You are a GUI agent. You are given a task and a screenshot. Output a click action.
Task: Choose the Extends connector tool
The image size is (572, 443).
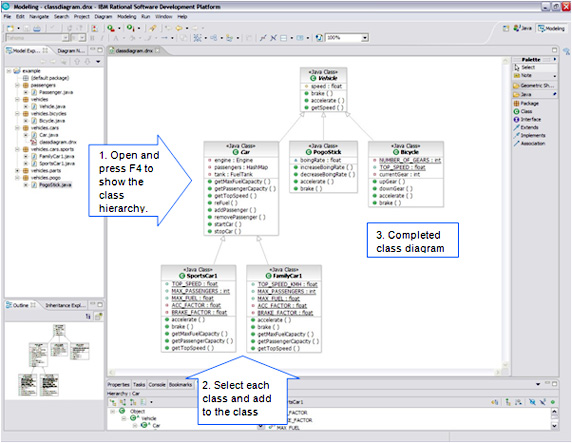[526, 127]
